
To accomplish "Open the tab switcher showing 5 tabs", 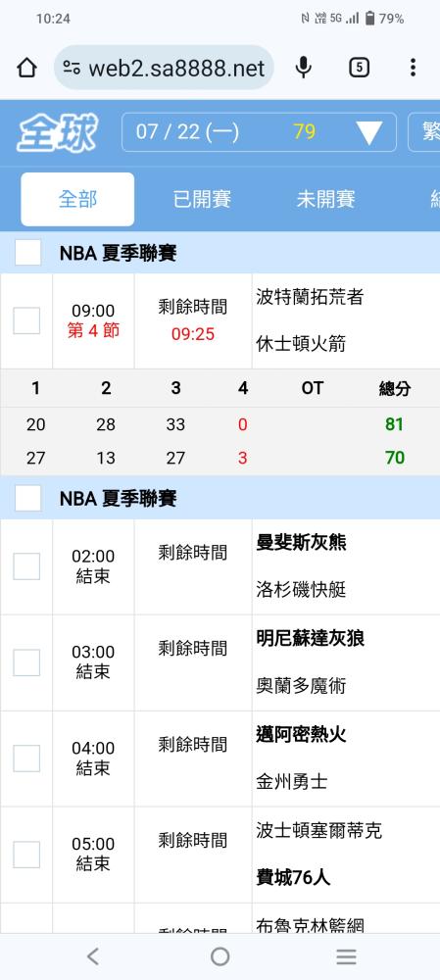I will click(359, 68).
